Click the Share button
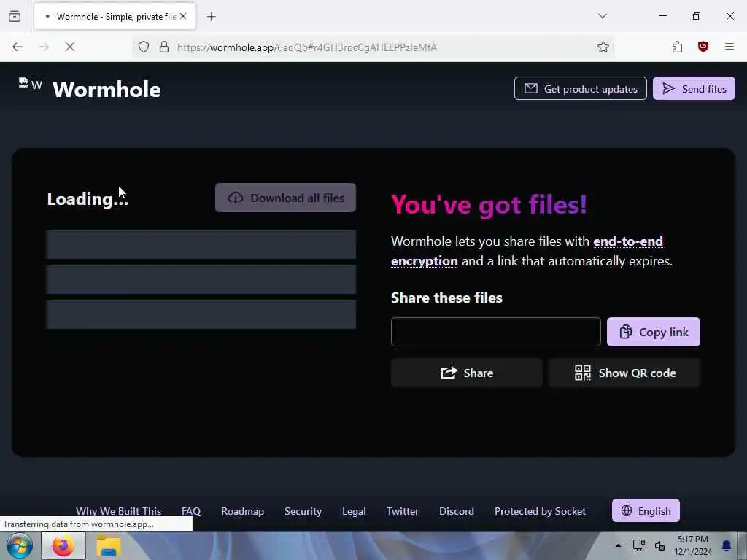Screen dimensions: 747x560 pyautogui.click(x=466, y=373)
